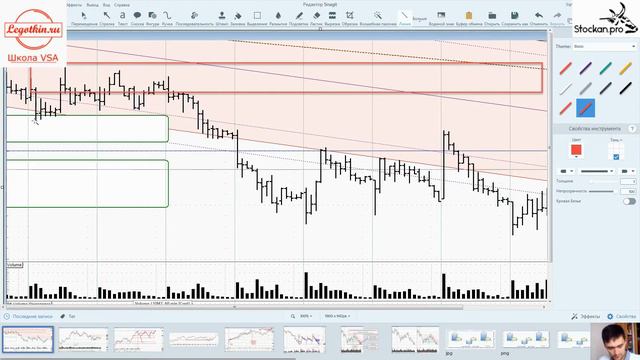640x360 pixels.
Task: Open the Effects panel button
Action: (x=586, y=316)
